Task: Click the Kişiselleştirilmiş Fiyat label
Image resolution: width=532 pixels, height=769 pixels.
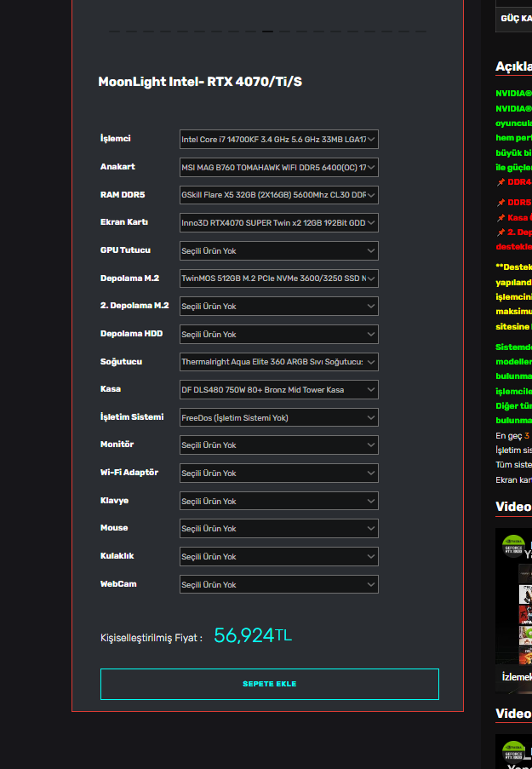Action: [152, 638]
